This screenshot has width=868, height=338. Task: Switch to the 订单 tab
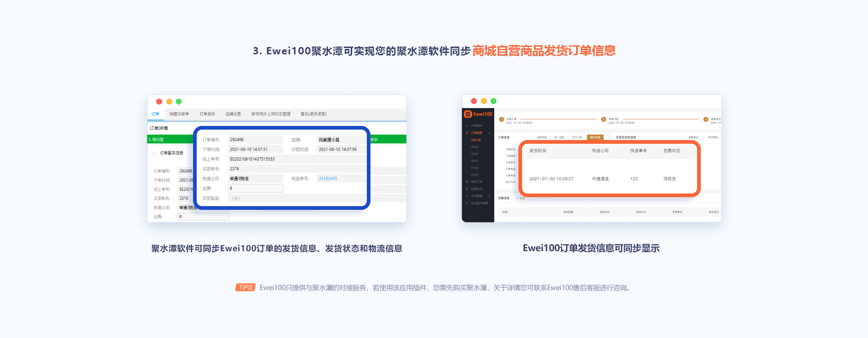(156, 114)
